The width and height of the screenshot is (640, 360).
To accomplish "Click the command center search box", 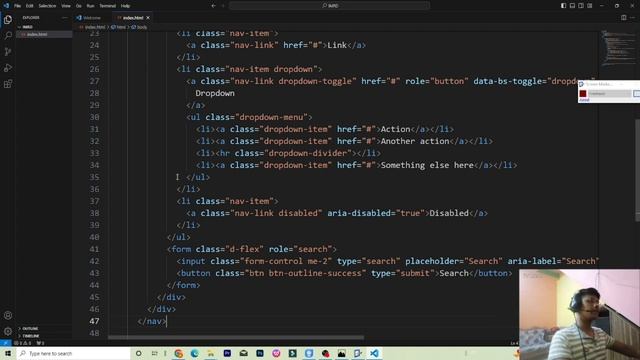I will pos(329,6).
